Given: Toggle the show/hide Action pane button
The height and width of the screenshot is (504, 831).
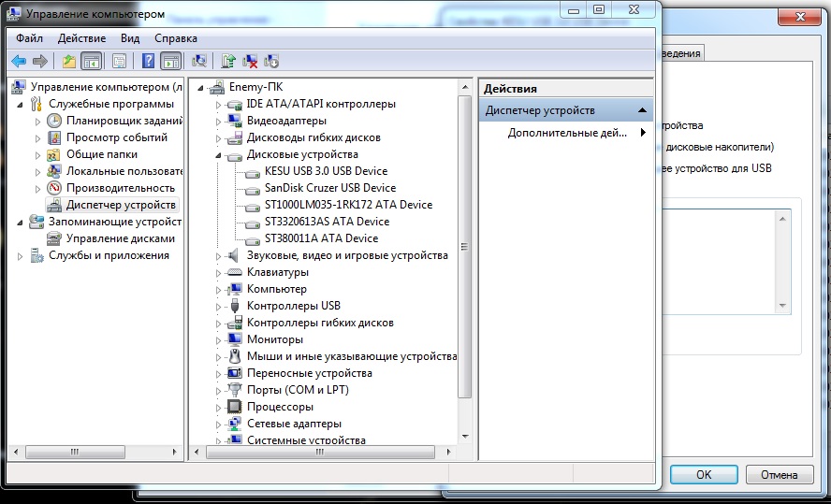Looking at the screenshot, I should pos(170,62).
